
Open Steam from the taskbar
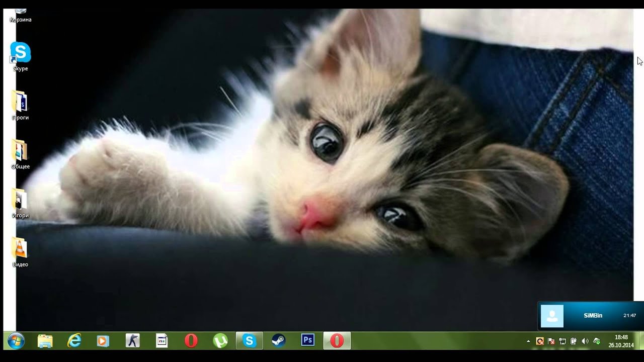(278, 341)
